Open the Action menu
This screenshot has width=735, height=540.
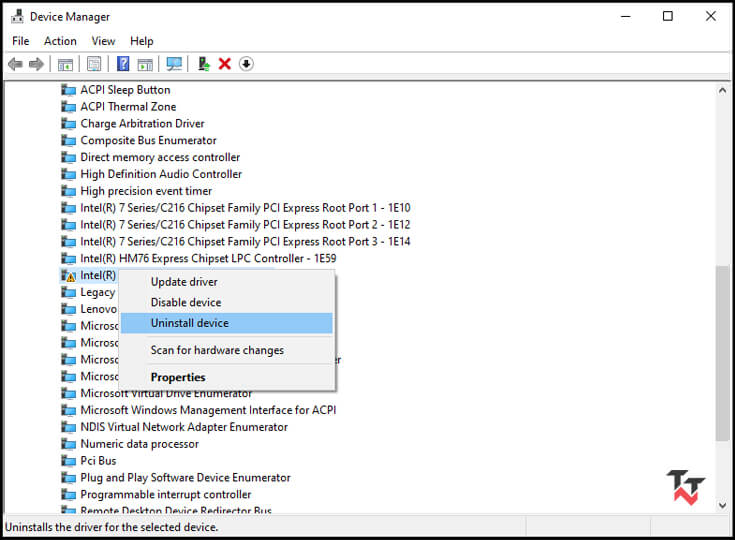(x=60, y=41)
